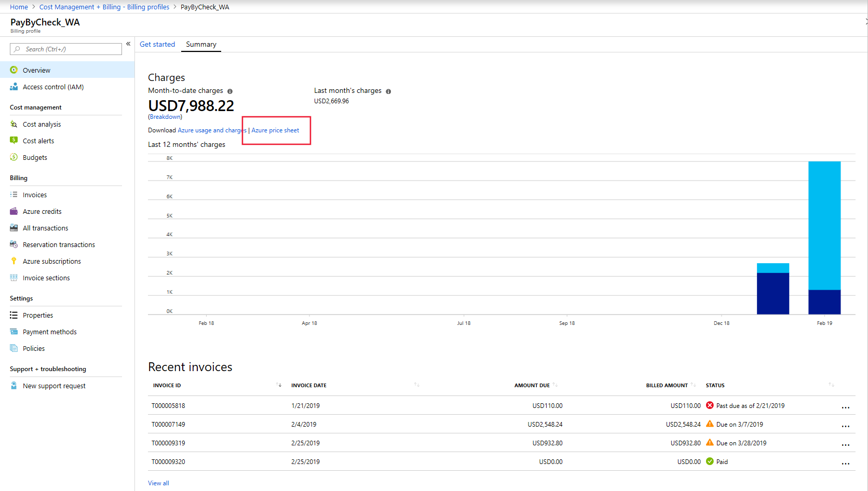Sort by Billed Amount column arrows

[693, 385]
